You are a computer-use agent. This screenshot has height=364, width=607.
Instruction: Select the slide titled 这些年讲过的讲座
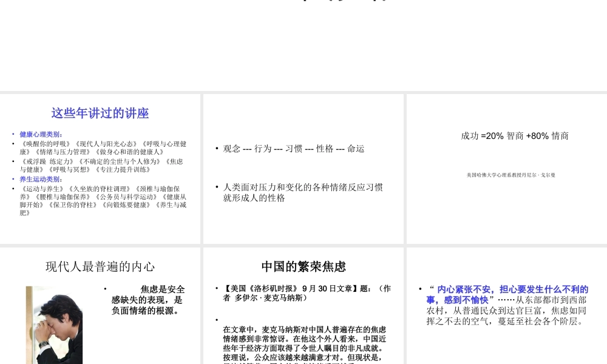[100, 168]
